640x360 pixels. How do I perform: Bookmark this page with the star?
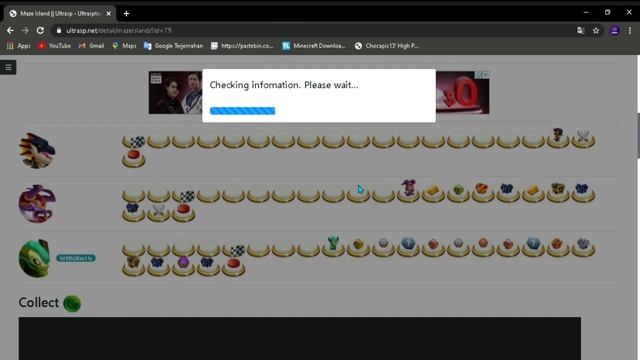[x=596, y=31]
